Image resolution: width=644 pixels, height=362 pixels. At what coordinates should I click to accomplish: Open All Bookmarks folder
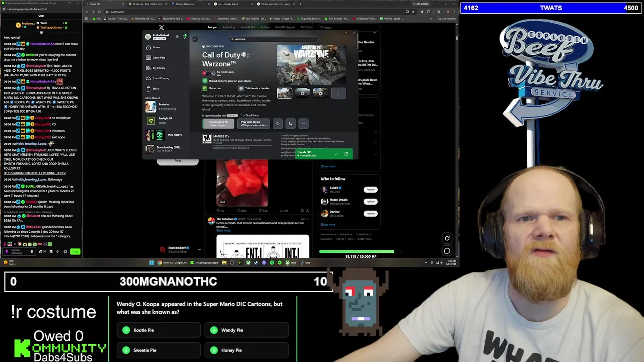pyautogui.click(x=447, y=19)
